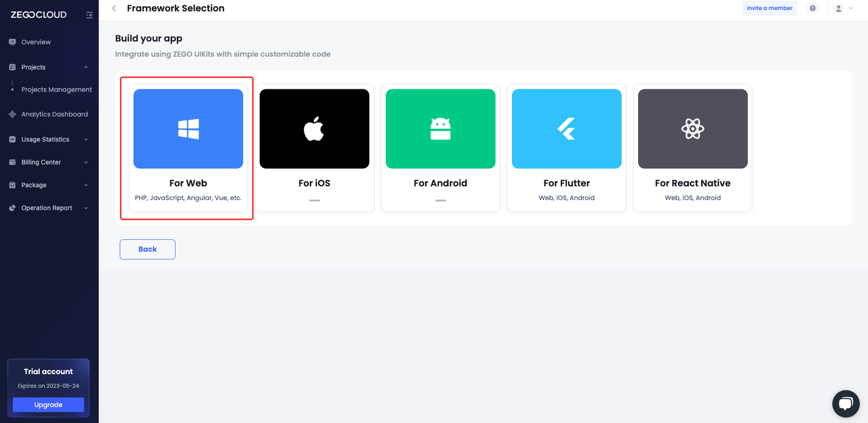Expand the Billing Center chevron
Screen dimensions: 868x423
coord(86,163)
